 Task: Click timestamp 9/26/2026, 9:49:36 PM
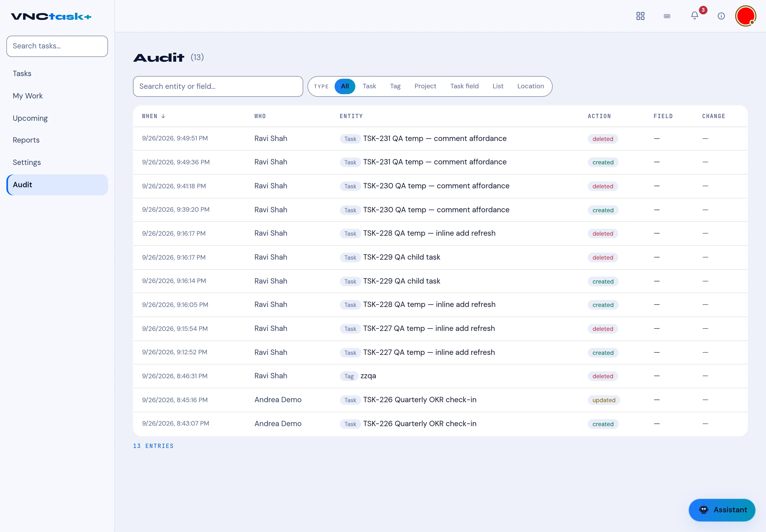(176, 162)
